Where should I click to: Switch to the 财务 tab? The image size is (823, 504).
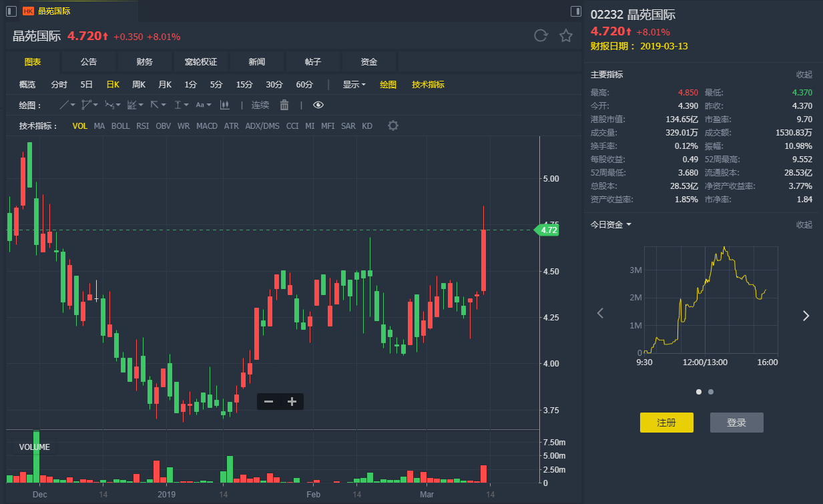point(145,62)
